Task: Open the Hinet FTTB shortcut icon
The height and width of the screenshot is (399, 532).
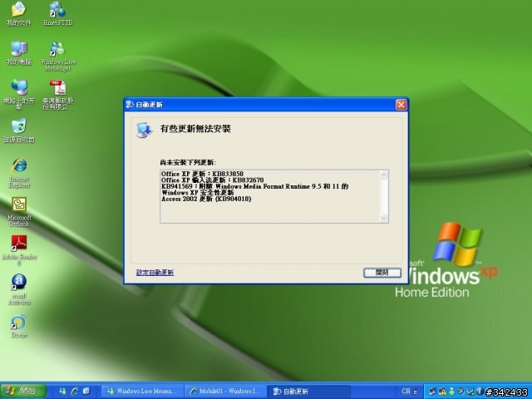Action: [x=58, y=13]
